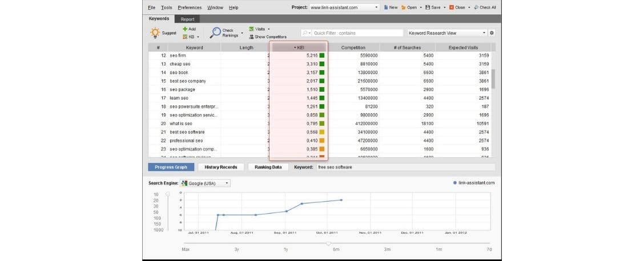Sort by # of Searches column header
This screenshot has height=261, width=644.
[408, 47]
